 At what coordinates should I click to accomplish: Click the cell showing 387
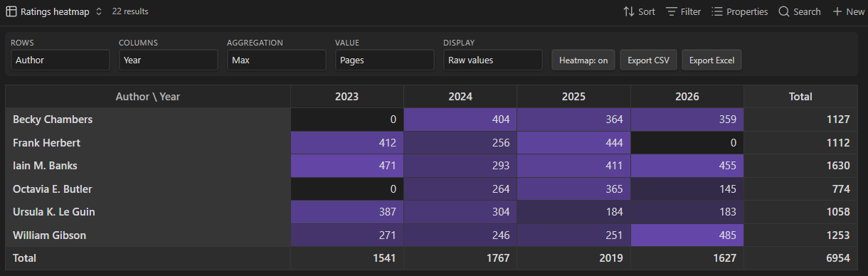347,212
